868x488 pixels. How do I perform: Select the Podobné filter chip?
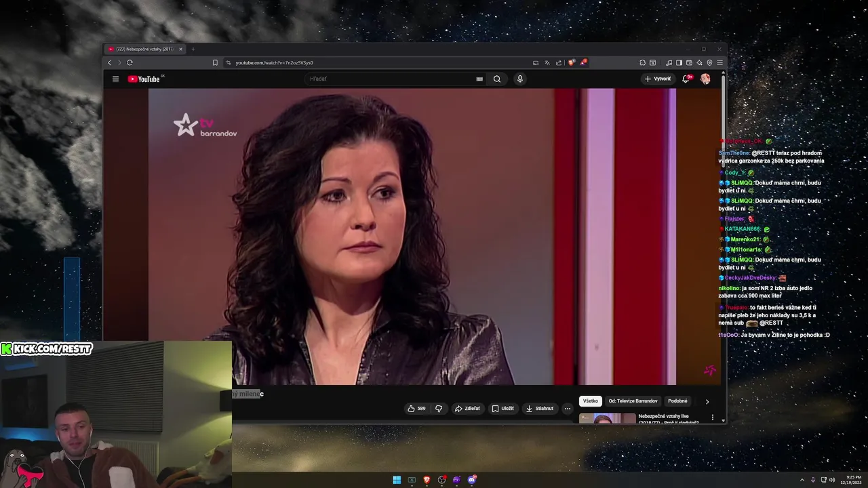click(677, 401)
